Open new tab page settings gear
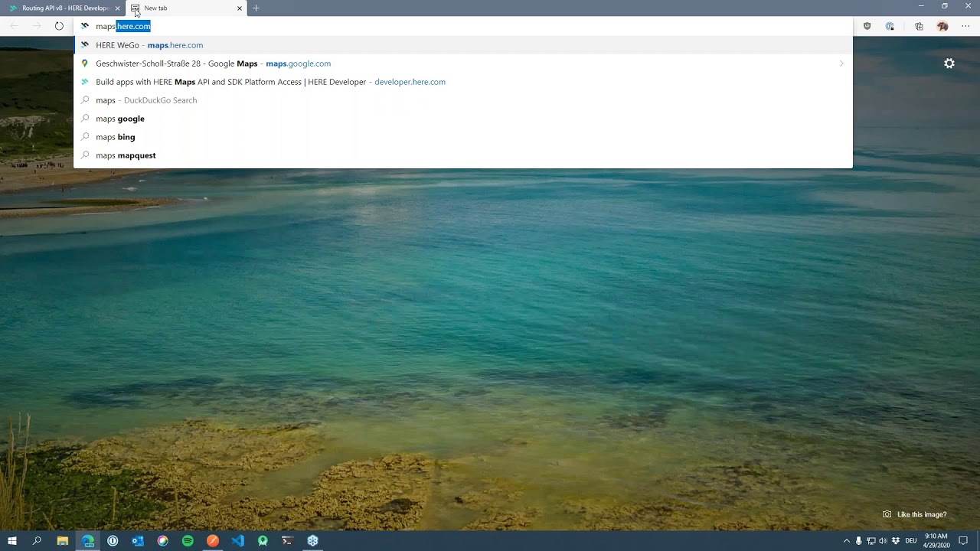 pos(949,64)
